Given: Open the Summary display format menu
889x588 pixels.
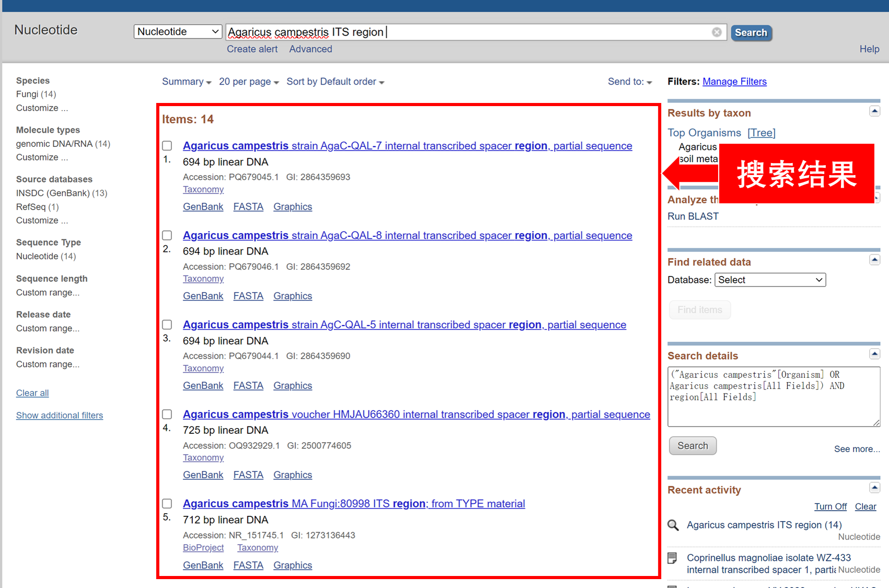Looking at the screenshot, I should tap(186, 82).
